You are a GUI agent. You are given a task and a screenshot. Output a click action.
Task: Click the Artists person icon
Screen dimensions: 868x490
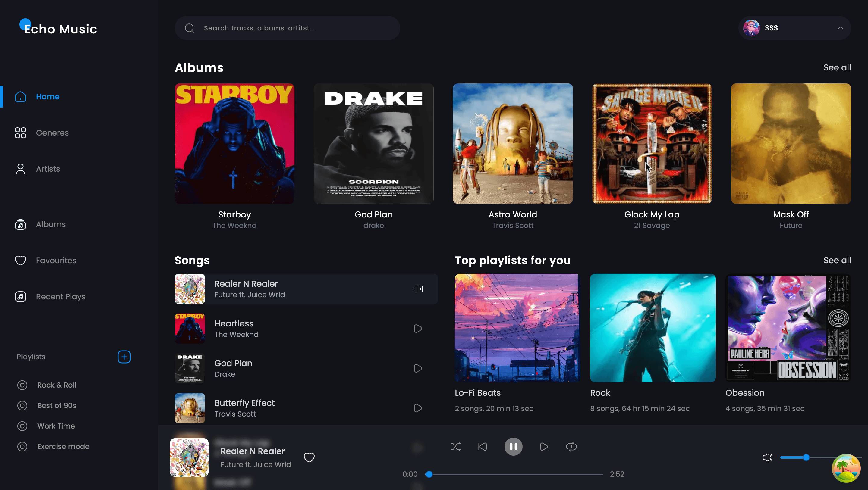[20, 169]
